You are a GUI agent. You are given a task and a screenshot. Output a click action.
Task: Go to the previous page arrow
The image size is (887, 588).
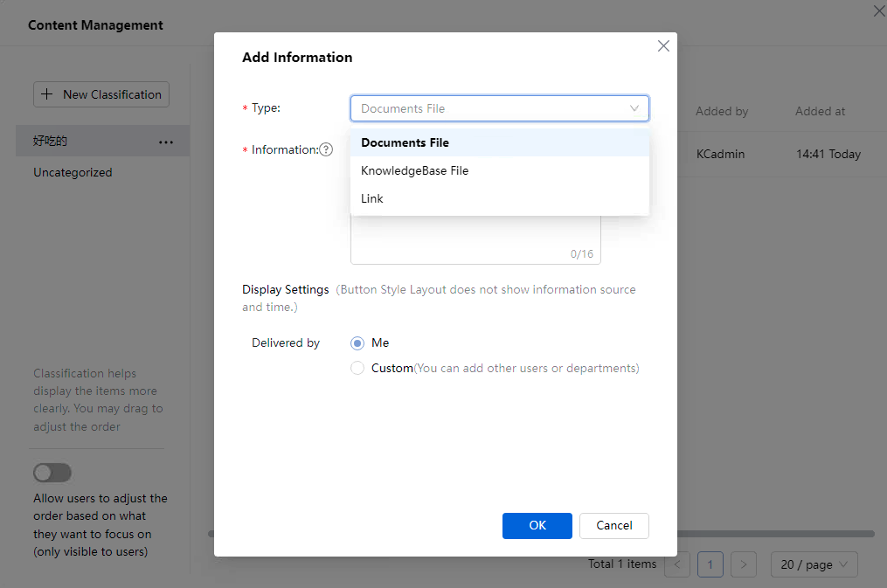click(677, 564)
